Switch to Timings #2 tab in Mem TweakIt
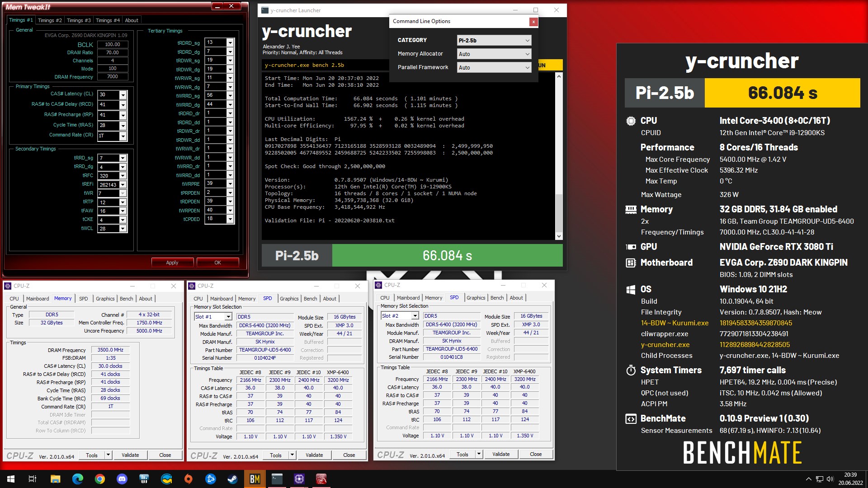The width and height of the screenshot is (868, 488). click(50, 20)
